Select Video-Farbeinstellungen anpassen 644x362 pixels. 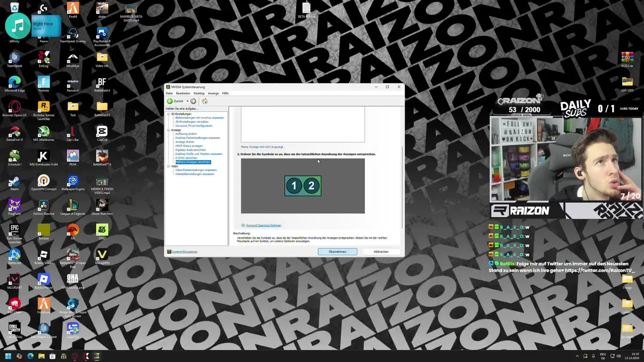pos(196,170)
